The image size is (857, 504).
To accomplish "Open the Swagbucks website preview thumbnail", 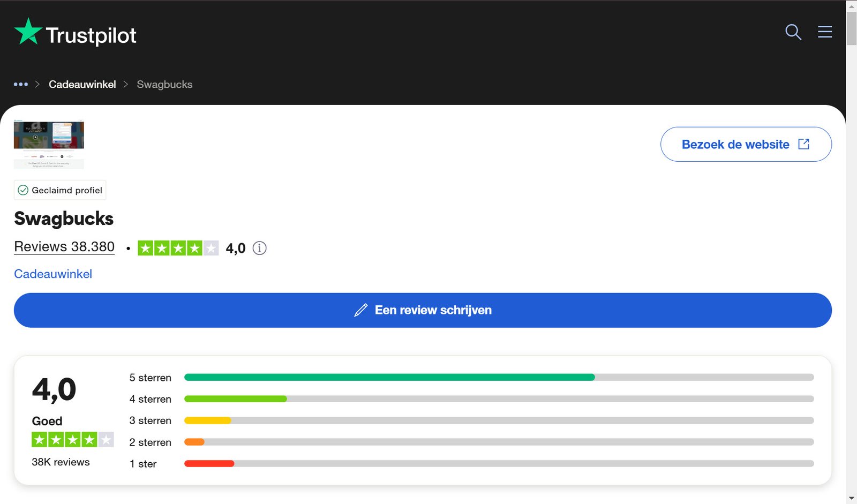I will [49, 144].
